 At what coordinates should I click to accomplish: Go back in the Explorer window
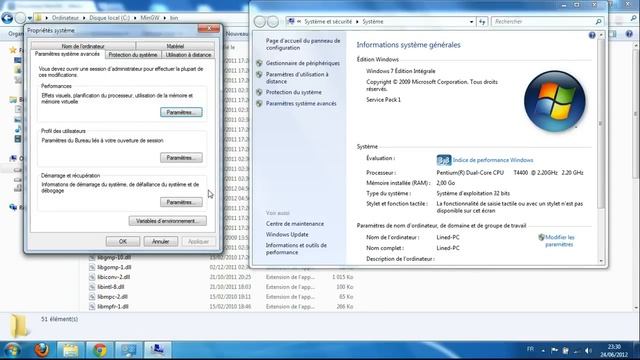pyautogui.click(x=7, y=18)
